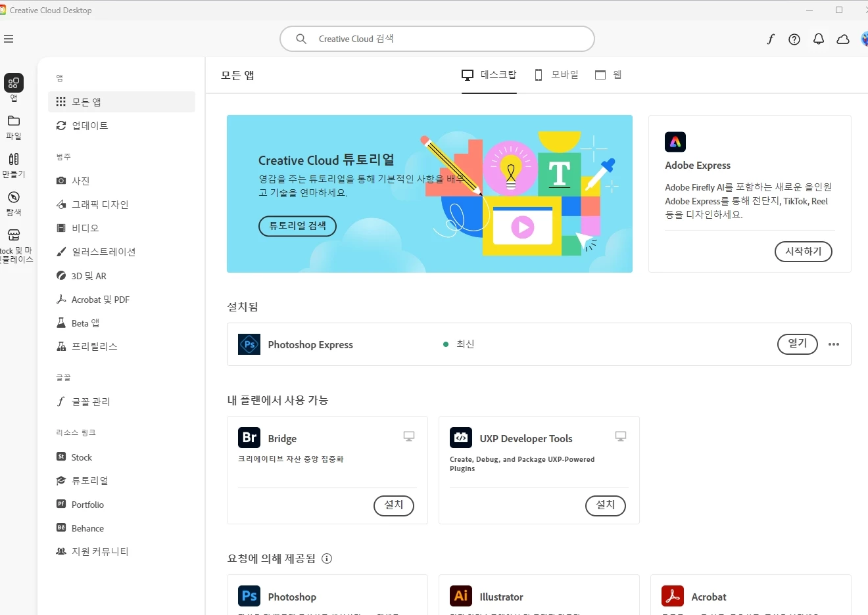Click desktop platform icon on UXP card
The height and width of the screenshot is (615, 868).
tap(621, 436)
